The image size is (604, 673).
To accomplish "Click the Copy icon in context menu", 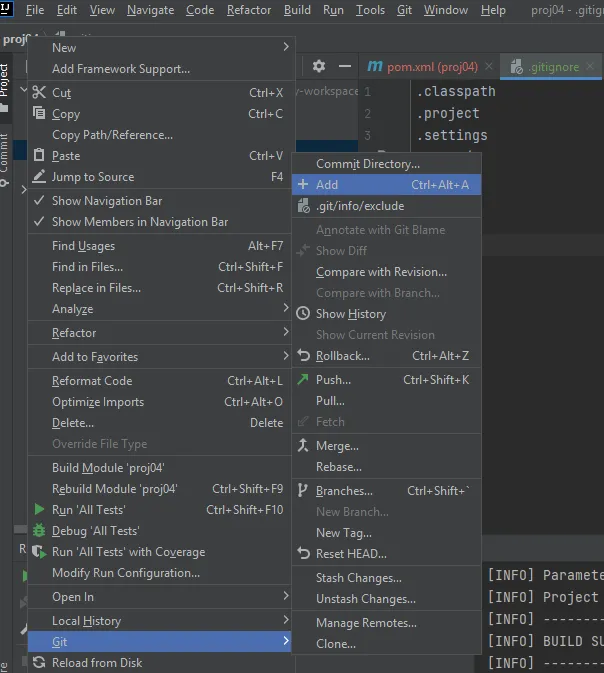I will [x=39, y=113].
